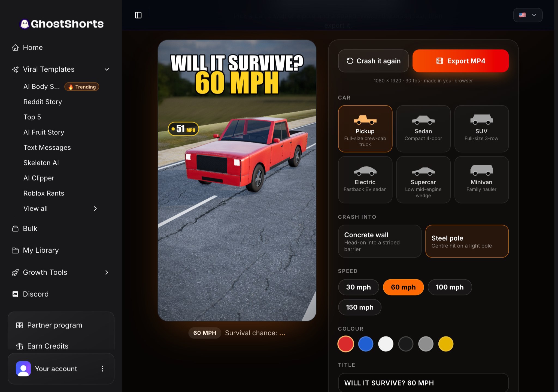Viewport: 558px width, 392px height.
Task: Open the account three-dot menu
Action: pyautogui.click(x=102, y=369)
